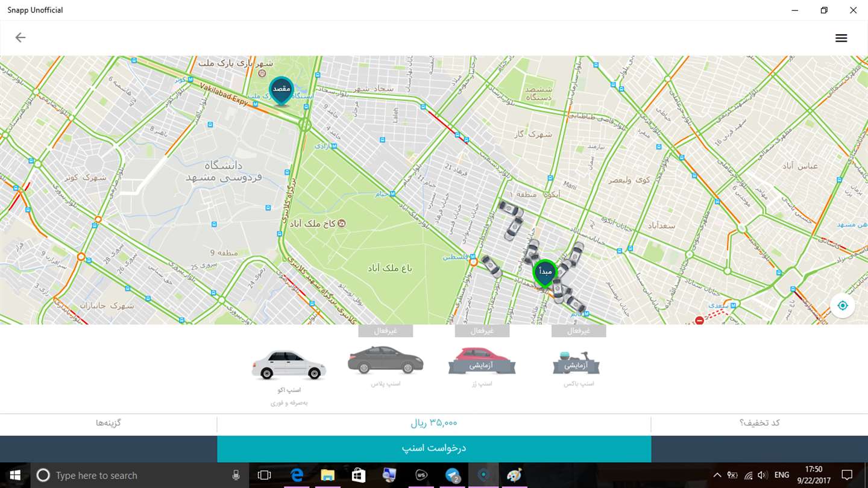868x488 pixels.
Task: Switch to Snapp app taskbar icon
Action: 483,475
